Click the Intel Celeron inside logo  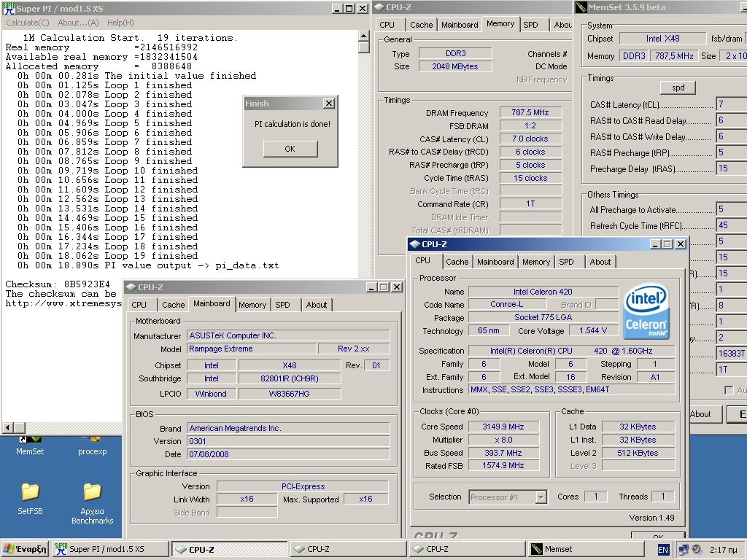[x=646, y=311]
